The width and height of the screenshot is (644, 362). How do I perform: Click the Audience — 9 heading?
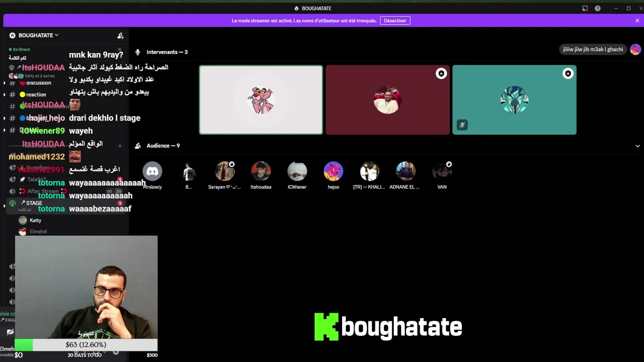(x=163, y=146)
